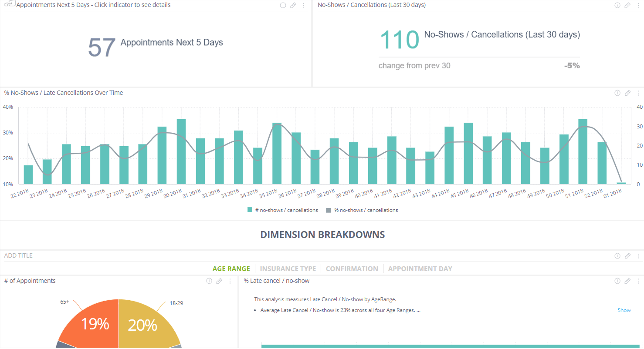Toggle # no-shows / cancellations legend series

[283, 210]
